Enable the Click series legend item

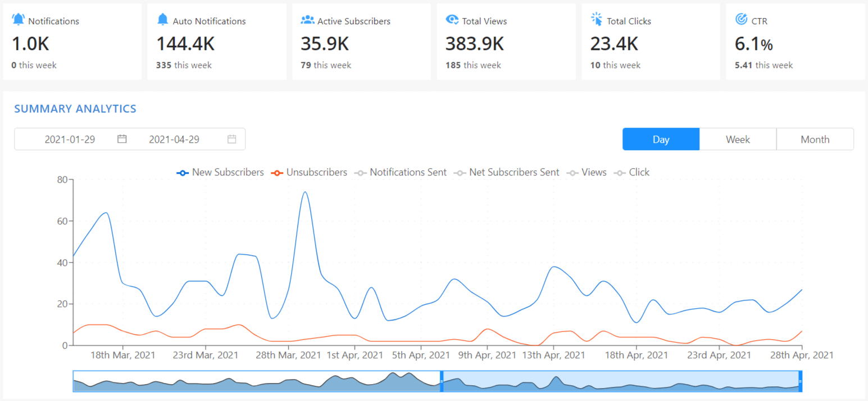(x=632, y=173)
